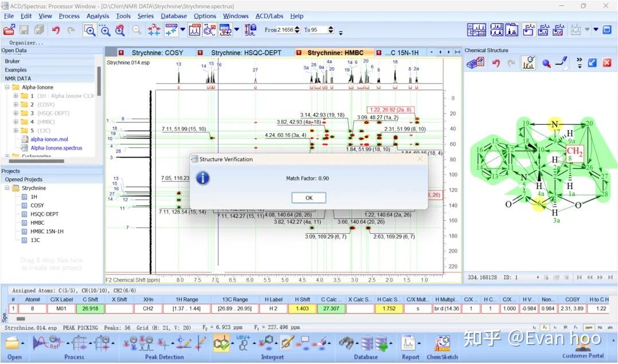Click the red close icon on Chemical Structure panel

click(606, 62)
